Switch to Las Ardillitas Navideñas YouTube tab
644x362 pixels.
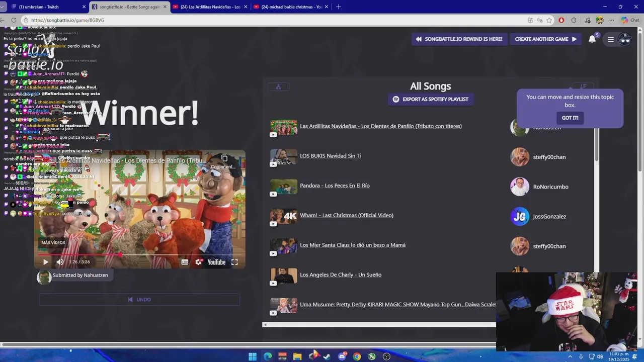(x=210, y=7)
